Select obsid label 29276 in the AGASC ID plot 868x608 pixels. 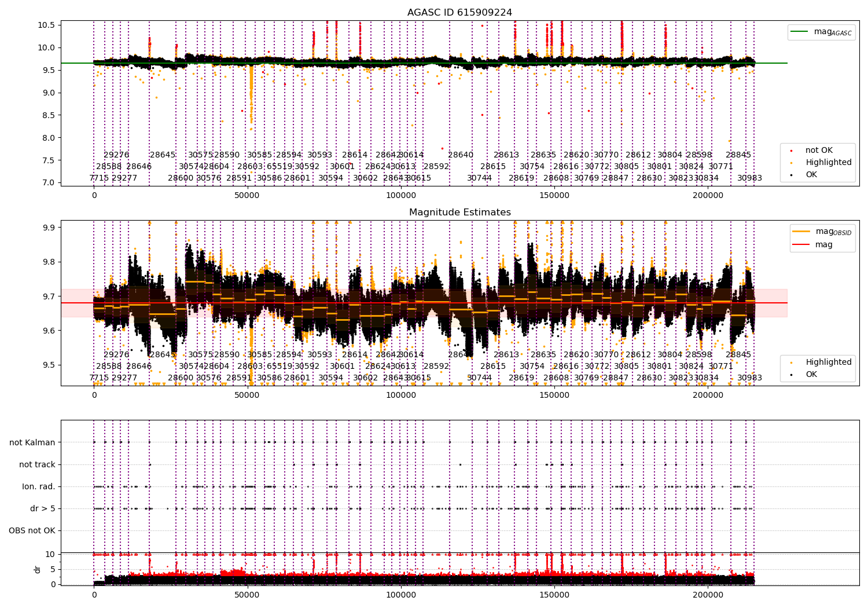point(116,155)
